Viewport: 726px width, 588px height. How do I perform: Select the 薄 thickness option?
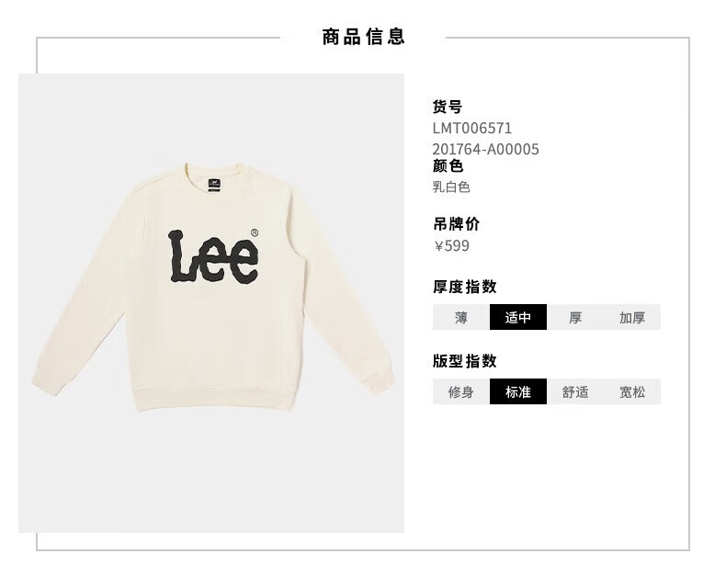pos(461,317)
